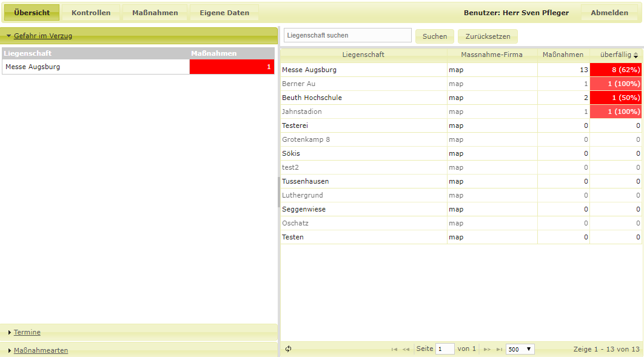644x357 pixels.
Task: Click the Zurücksetzen button
Action: [488, 36]
